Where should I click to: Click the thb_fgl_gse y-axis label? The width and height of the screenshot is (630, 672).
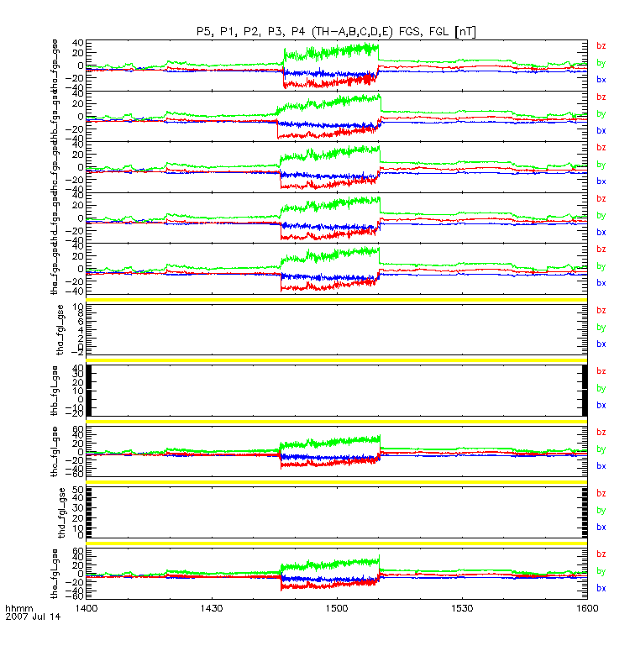pos(54,391)
